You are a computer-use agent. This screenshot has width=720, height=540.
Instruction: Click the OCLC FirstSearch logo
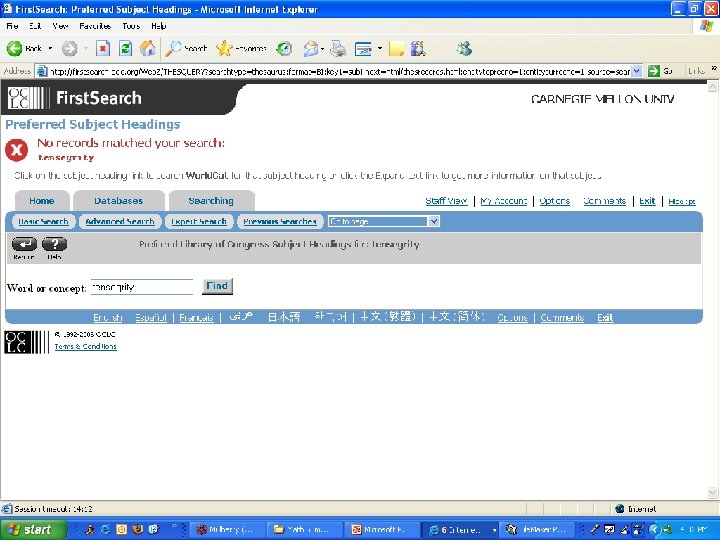coord(74,98)
